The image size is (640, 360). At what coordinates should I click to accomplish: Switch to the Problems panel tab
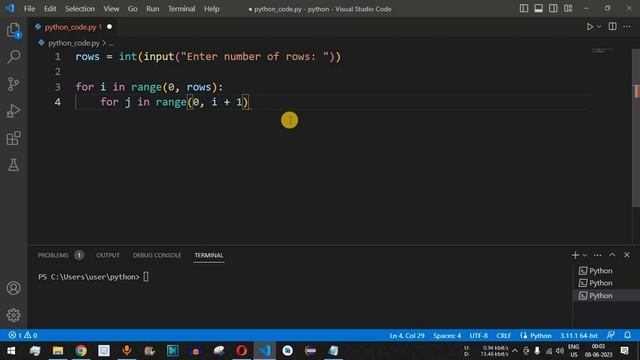53,255
